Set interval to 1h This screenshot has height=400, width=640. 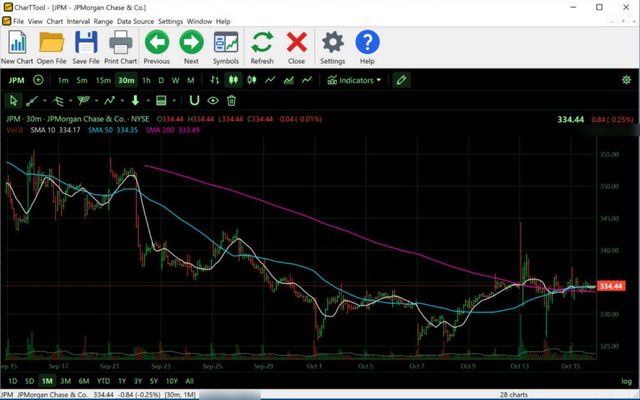tap(146, 80)
